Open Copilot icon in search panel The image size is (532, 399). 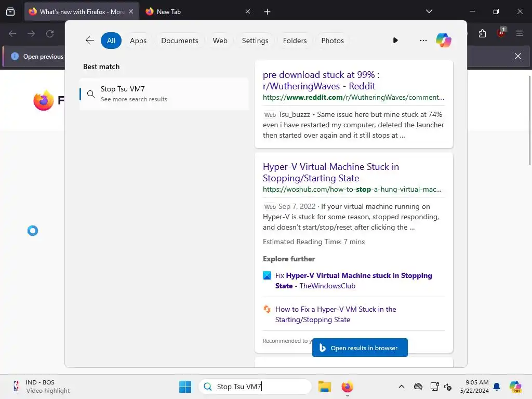[x=444, y=41]
